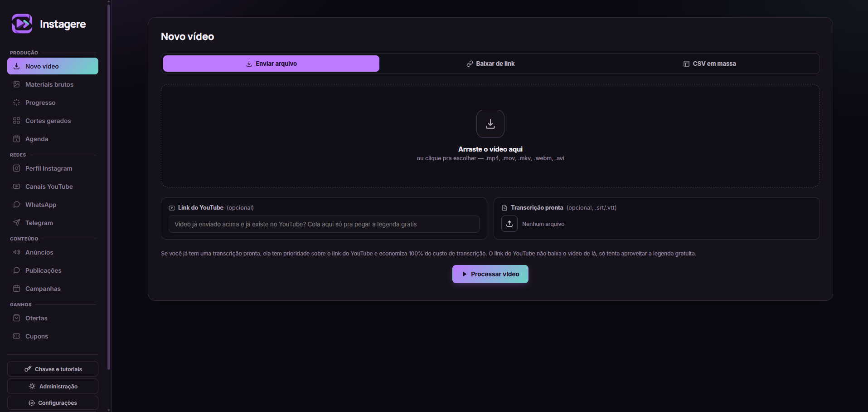Focus the Link do YouTube input field
The image size is (868, 412).
324,224
